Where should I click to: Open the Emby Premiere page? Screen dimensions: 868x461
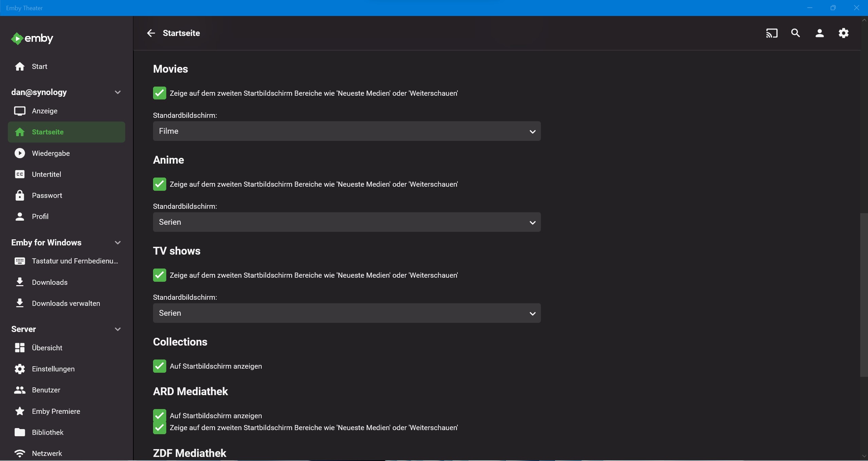pyautogui.click(x=56, y=411)
